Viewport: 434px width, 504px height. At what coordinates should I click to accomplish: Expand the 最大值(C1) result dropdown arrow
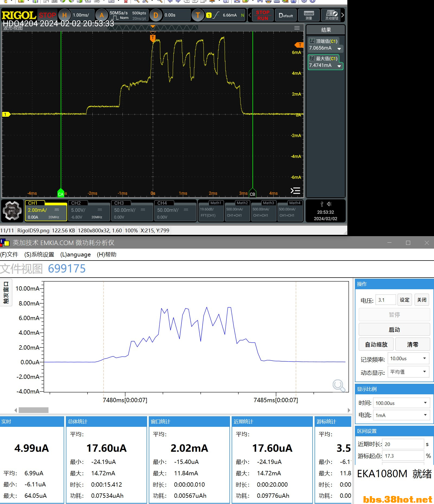(339, 66)
